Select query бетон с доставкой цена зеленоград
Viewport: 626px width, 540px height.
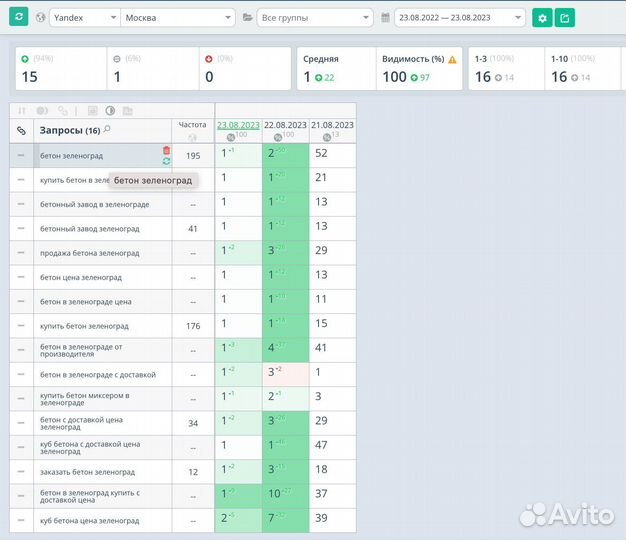coord(81,423)
